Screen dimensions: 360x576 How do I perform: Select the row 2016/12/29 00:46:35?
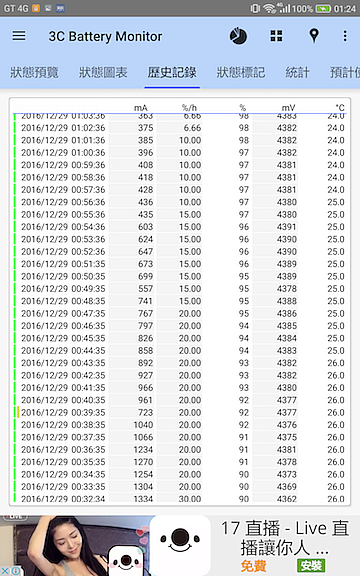[x=180, y=326]
